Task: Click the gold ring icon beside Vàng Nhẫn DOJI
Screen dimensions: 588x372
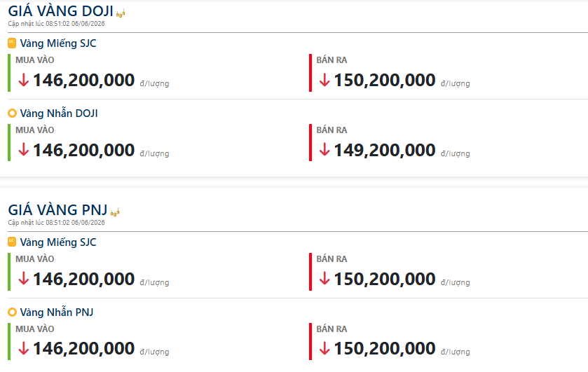Action: pos(13,113)
